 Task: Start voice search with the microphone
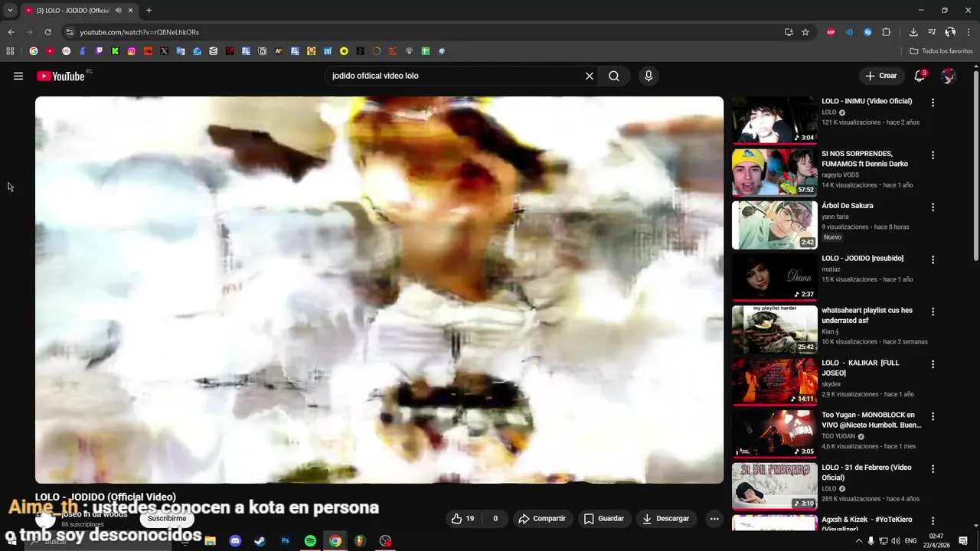click(x=648, y=76)
